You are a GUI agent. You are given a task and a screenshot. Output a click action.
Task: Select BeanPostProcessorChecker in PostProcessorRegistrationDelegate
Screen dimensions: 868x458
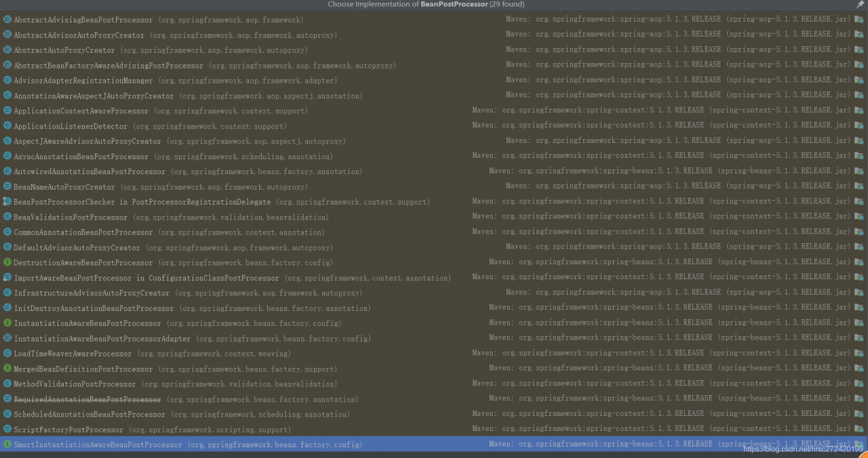click(434, 201)
